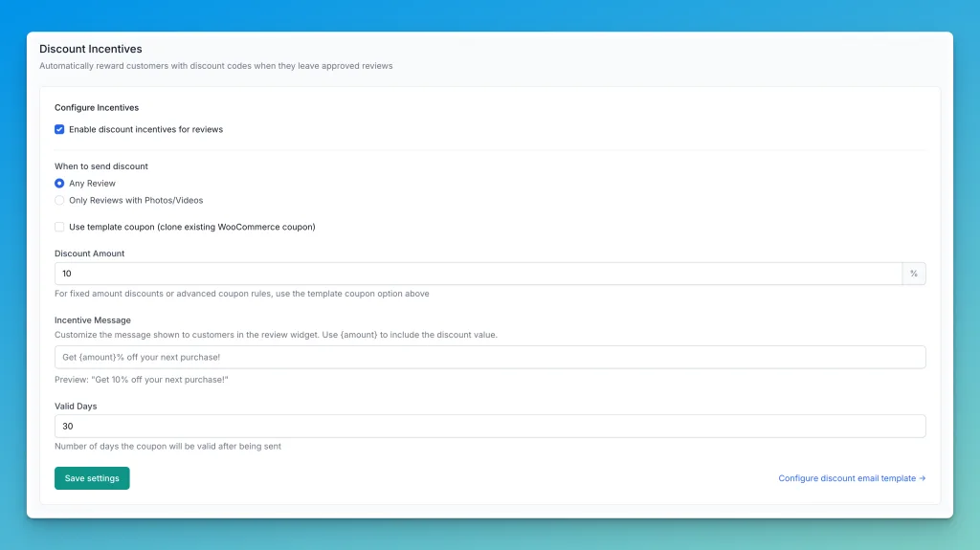Click the Valid Days field label
This screenshot has width=980, height=550.
click(76, 407)
